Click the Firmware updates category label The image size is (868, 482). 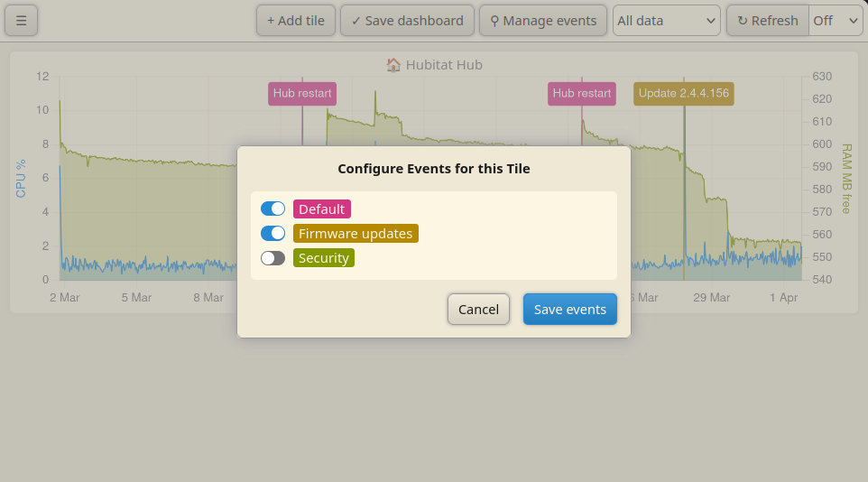tap(356, 233)
